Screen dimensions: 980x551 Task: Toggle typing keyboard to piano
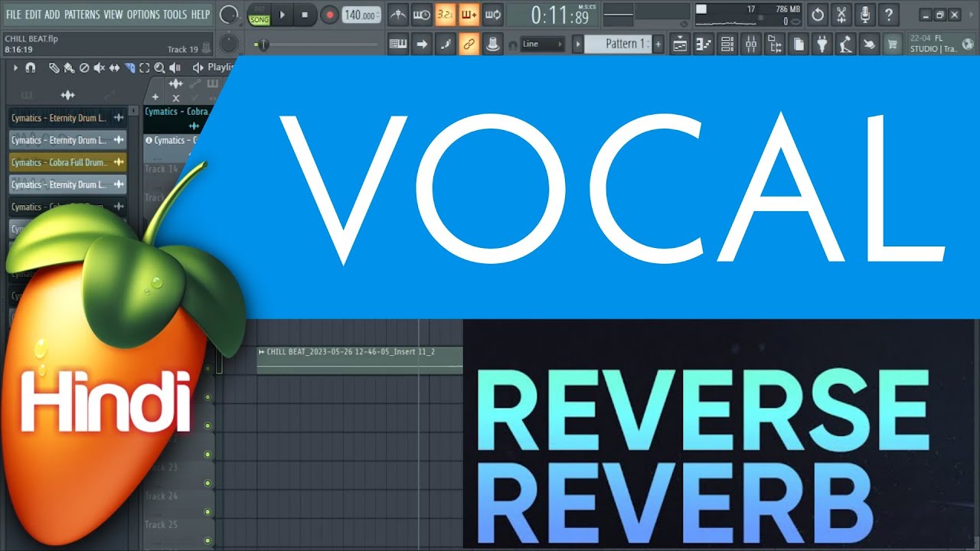pyautogui.click(x=398, y=44)
